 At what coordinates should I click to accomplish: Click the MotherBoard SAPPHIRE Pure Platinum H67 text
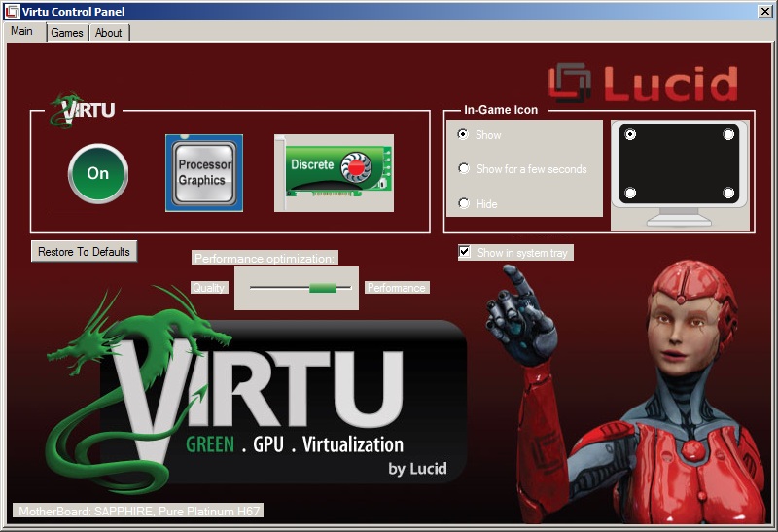tap(138, 511)
